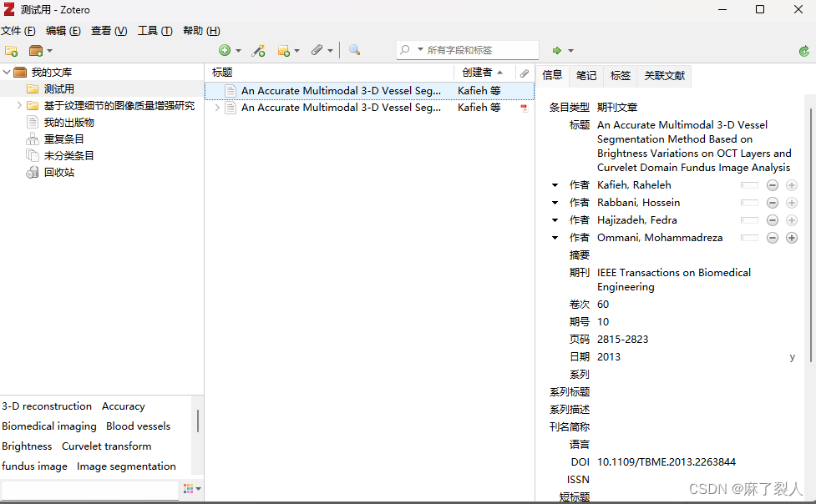Viewport: 816px width, 504px height.
Task: Toggle single-field name mode for Rabbani, Hossein
Action: [x=749, y=203]
